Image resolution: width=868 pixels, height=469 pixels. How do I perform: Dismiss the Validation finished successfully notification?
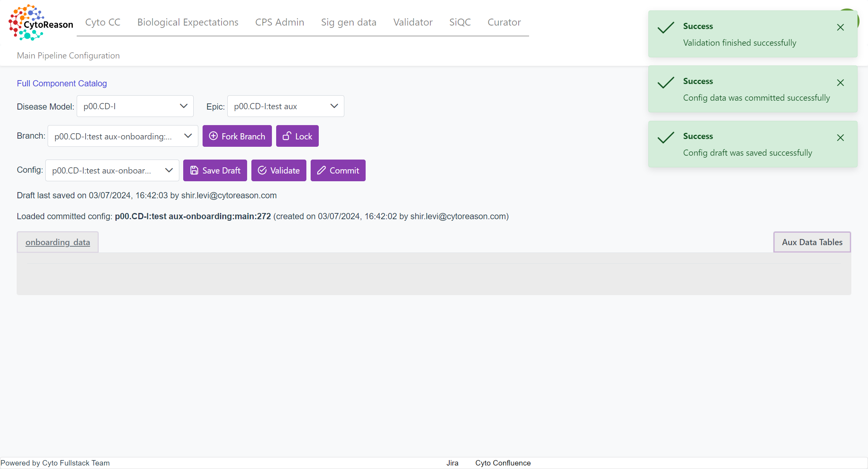[840, 27]
